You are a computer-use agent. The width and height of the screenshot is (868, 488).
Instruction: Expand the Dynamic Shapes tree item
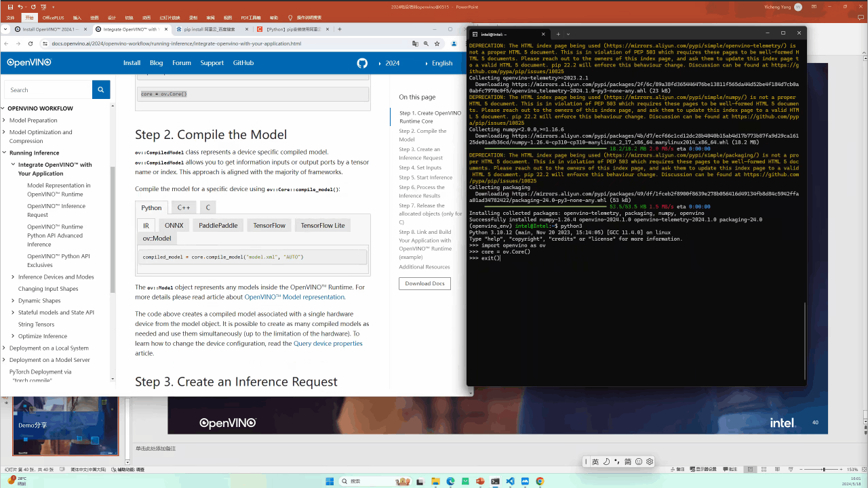(13, 300)
